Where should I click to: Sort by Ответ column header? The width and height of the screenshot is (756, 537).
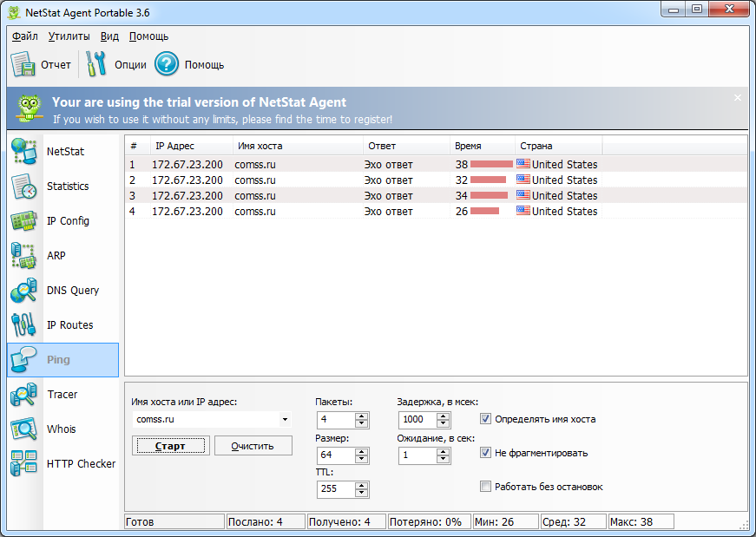(406, 146)
